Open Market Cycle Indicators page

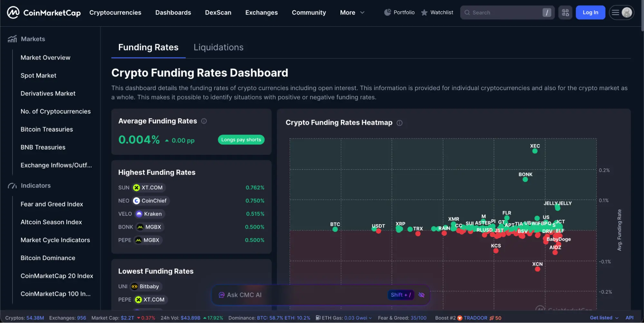coord(55,240)
